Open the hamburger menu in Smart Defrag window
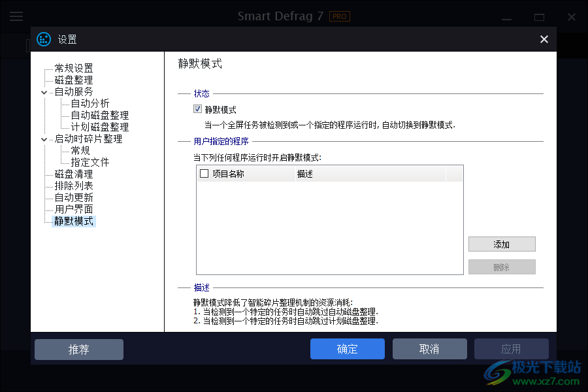The image size is (588, 392). click(16, 16)
